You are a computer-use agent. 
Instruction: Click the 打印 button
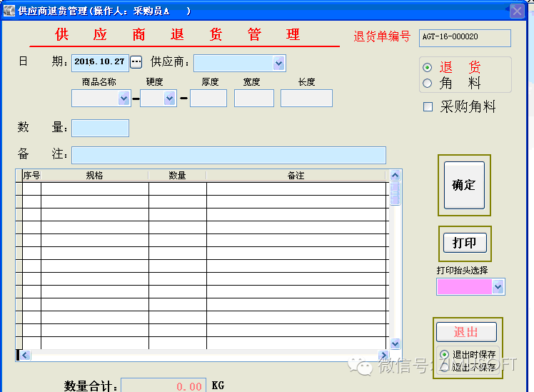pos(464,243)
